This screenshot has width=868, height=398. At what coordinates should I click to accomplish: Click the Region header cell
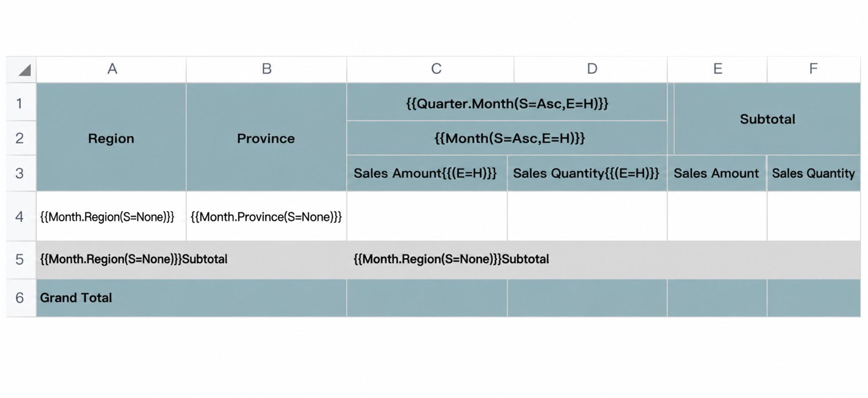coord(112,137)
